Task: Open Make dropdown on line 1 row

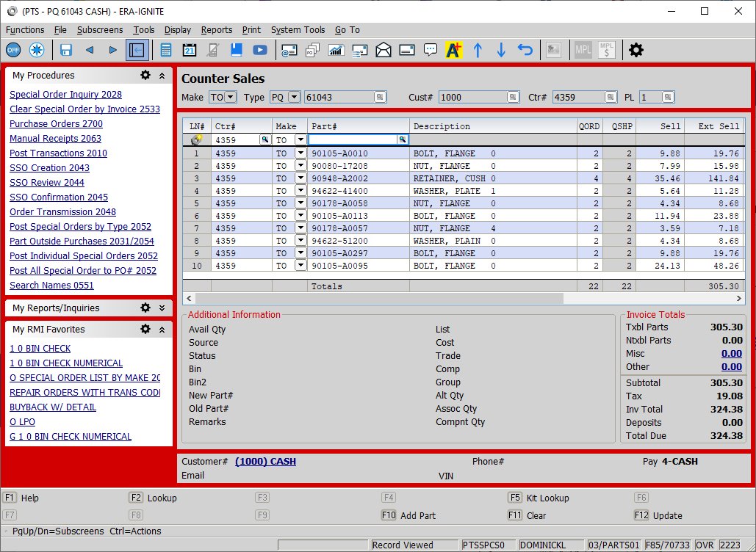Action: click(300, 153)
